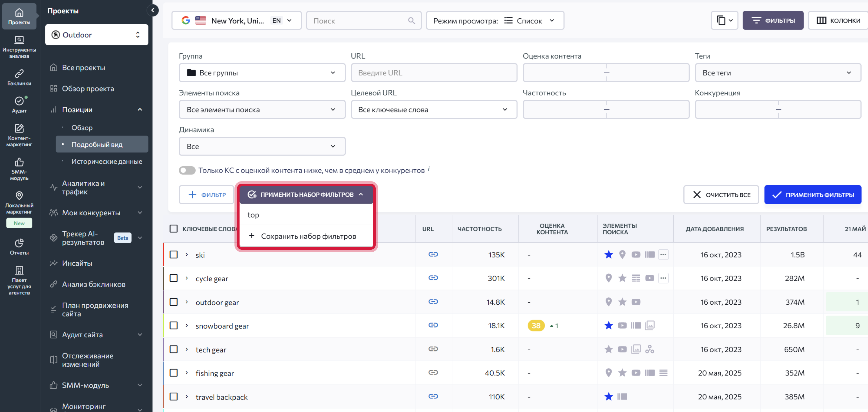Click the Введите URL input field
The height and width of the screenshot is (412, 868).
(434, 73)
